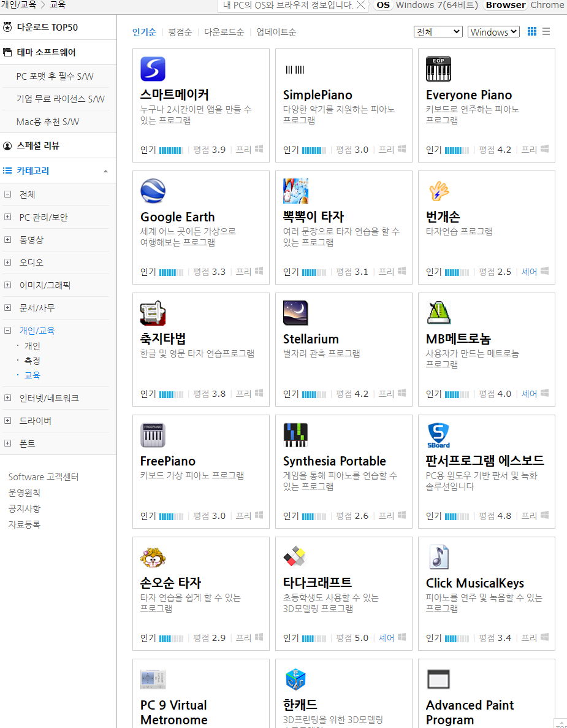Open the 전체 filter dropdown
Image resolution: width=567 pixels, height=728 pixels.
tap(438, 31)
